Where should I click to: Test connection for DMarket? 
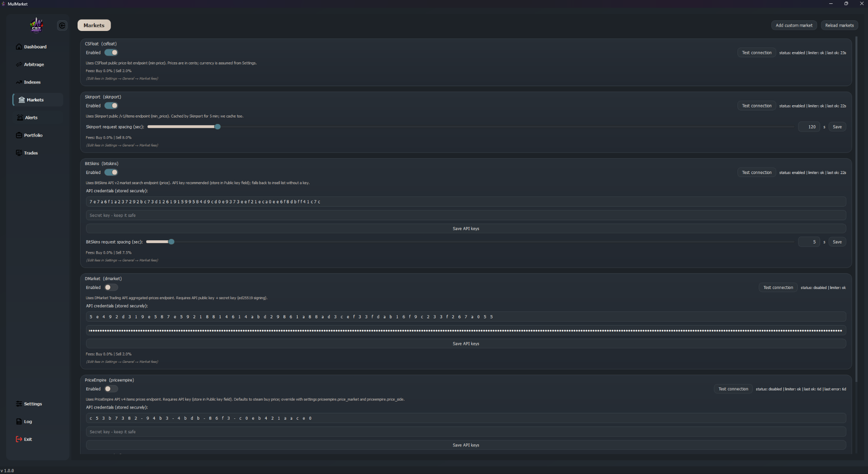(x=778, y=288)
